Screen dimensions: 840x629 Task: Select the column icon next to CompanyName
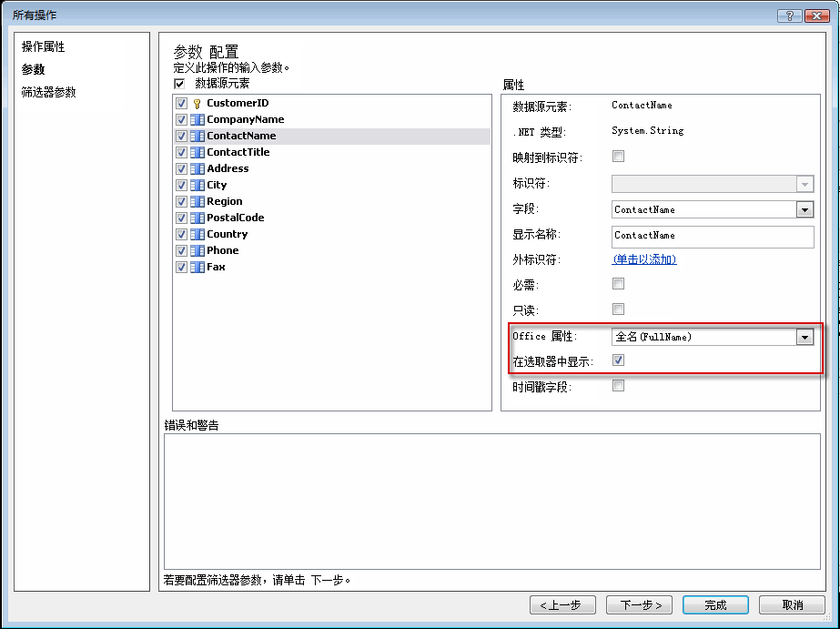coord(198,119)
